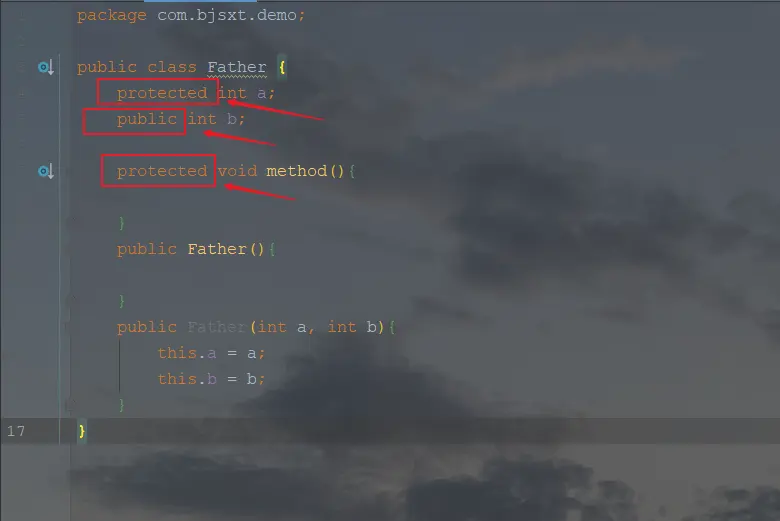
Task: Click the public keyword before int b
Action: click(147, 119)
